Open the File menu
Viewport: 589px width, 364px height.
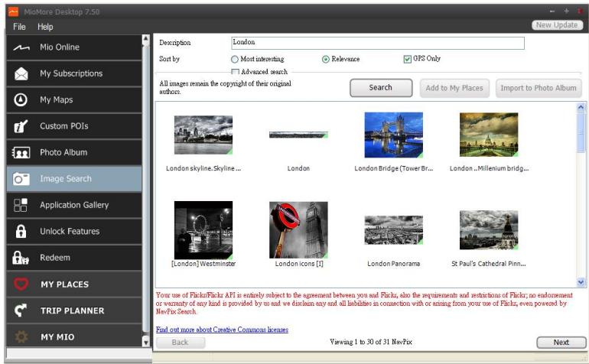point(19,27)
